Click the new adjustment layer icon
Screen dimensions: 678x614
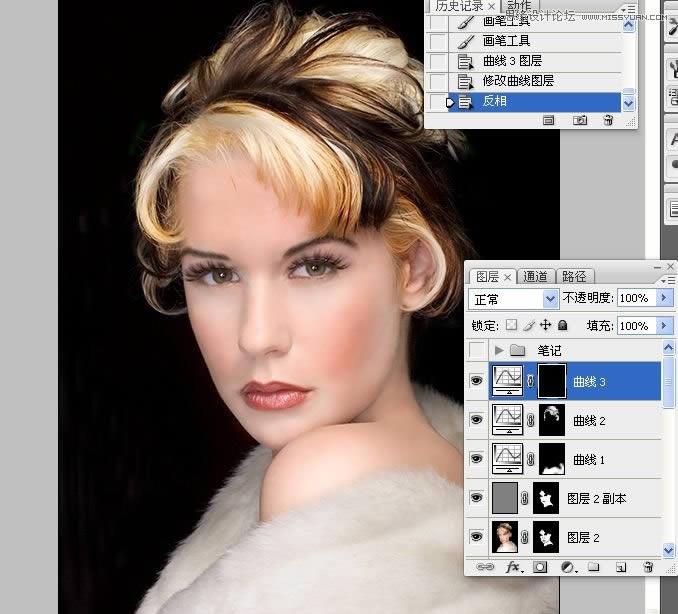567,567
